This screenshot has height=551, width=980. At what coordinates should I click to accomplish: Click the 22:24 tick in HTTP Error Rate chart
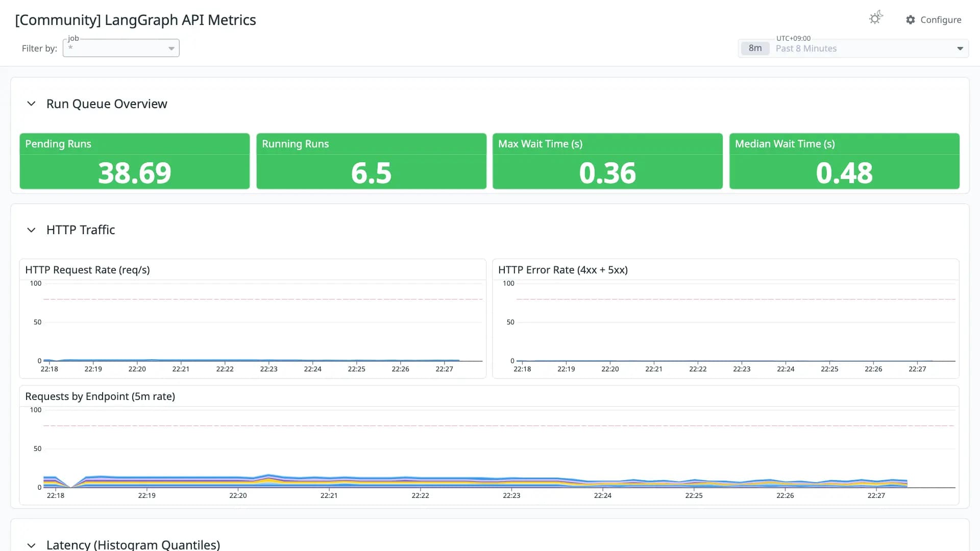coord(786,369)
